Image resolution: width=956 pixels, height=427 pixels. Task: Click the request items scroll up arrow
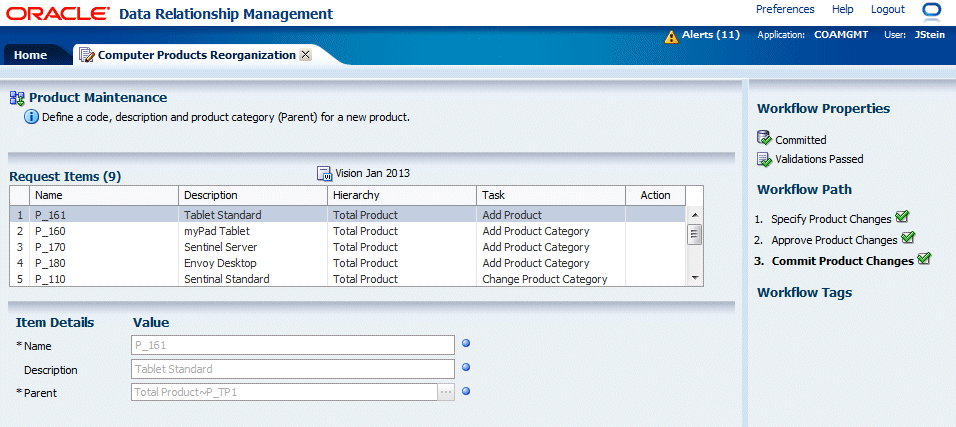694,213
